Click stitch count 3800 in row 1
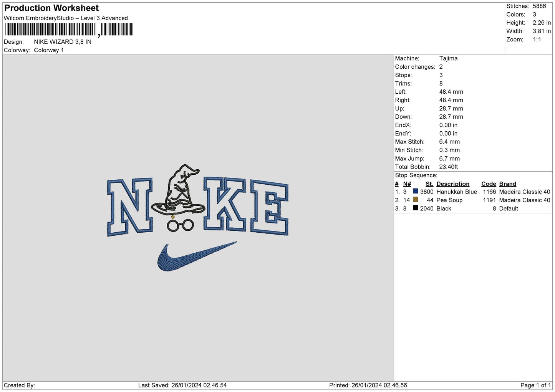This screenshot has width=555, height=392. pos(427,192)
